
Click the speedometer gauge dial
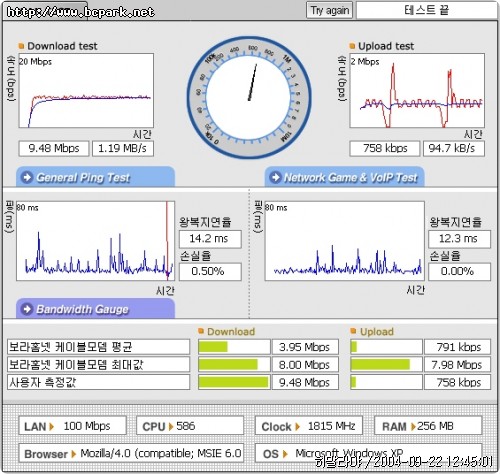point(249,97)
